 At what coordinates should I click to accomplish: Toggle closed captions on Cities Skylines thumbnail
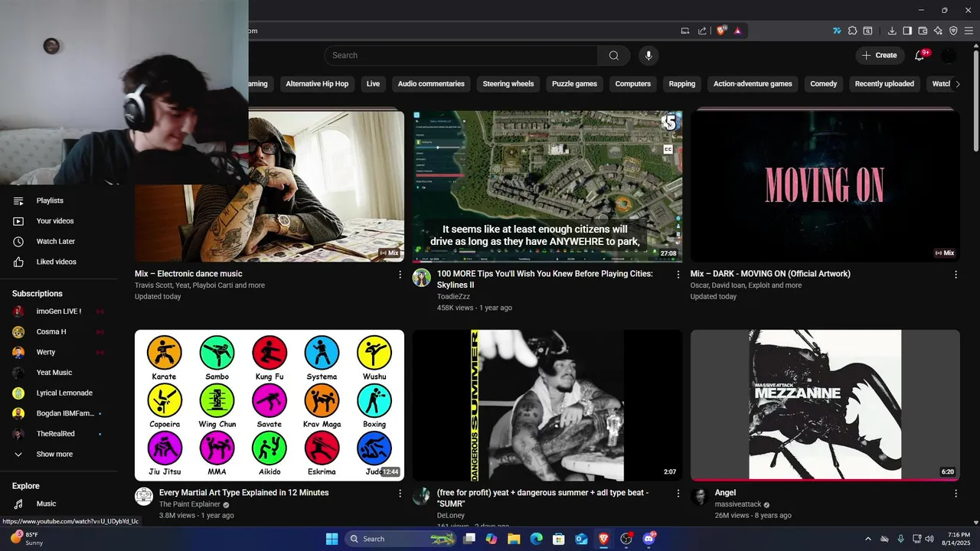[668, 149]
